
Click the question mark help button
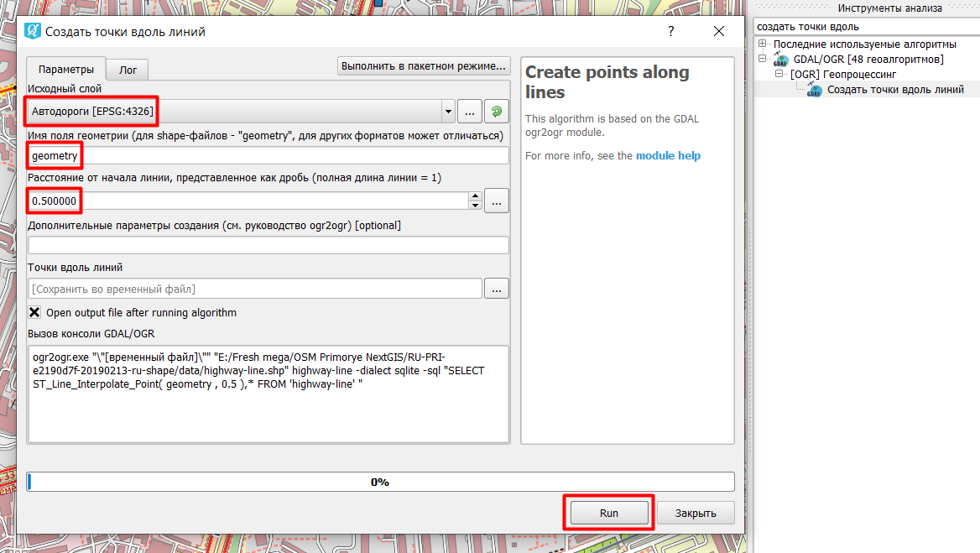point(670,31)
